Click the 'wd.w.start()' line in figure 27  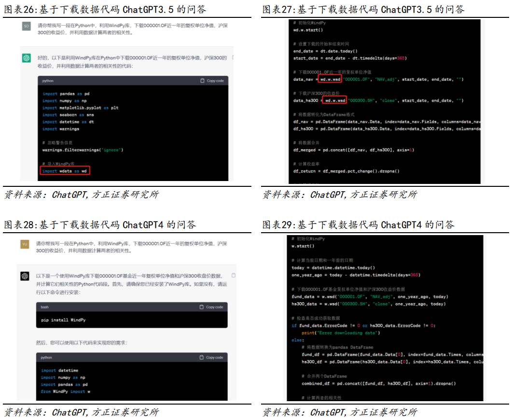coord(308,30)
